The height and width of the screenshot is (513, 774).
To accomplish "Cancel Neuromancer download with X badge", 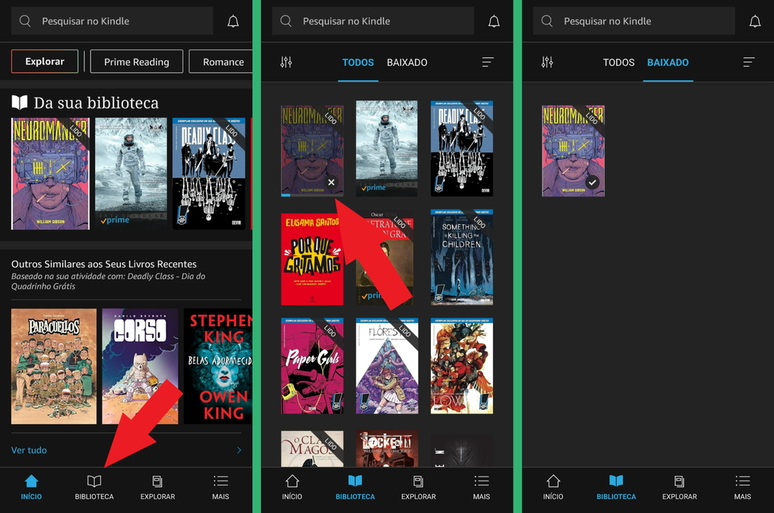I will tap(331, 182).
